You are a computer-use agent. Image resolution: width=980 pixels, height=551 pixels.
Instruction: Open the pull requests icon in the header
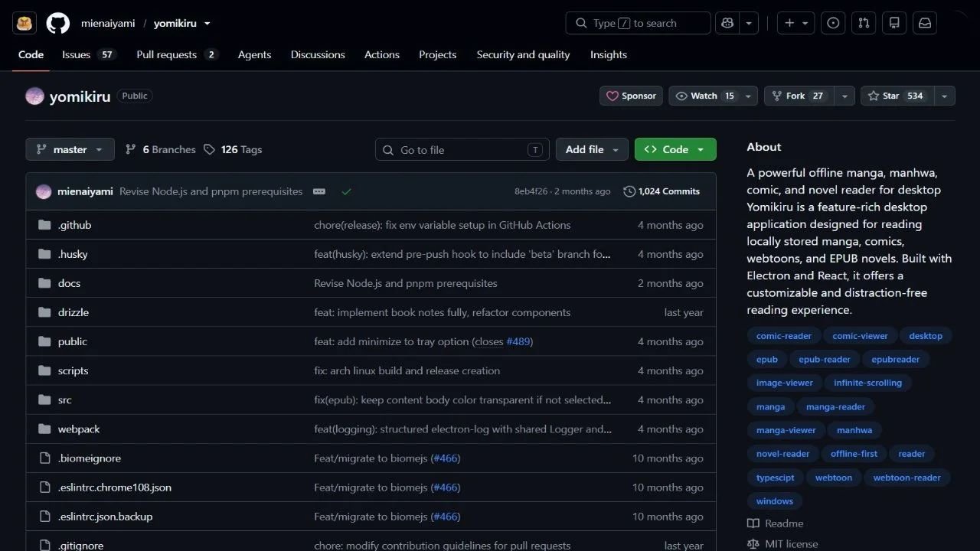point(864,23)
